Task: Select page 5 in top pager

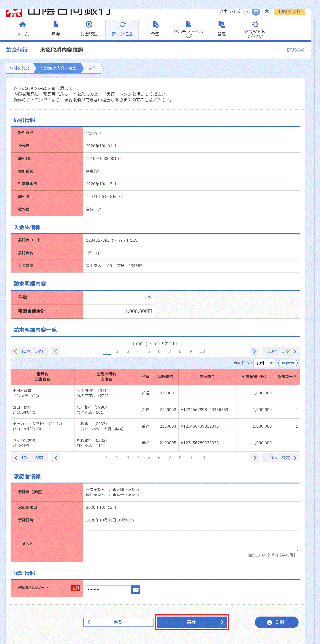Action: [x=149, y=351]
